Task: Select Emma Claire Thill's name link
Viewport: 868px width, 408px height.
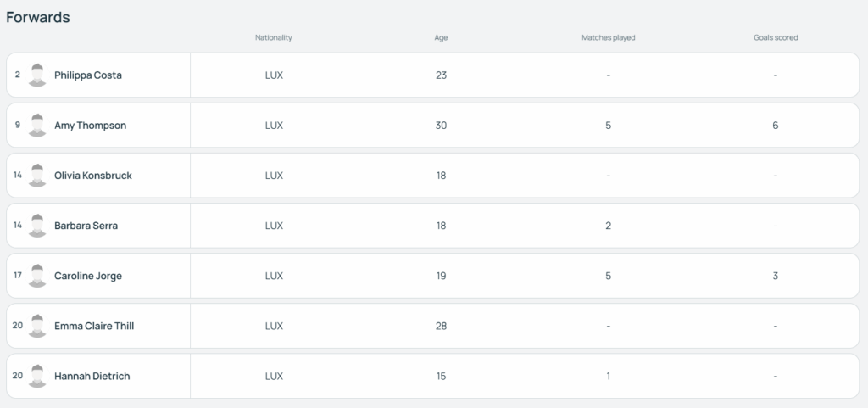Action: tap(94, 326)
